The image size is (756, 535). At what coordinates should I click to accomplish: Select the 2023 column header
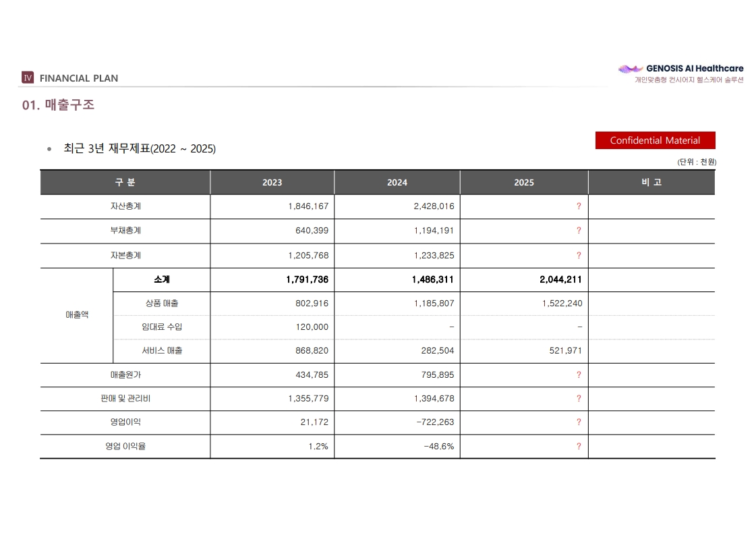click(x=272, y=182)
